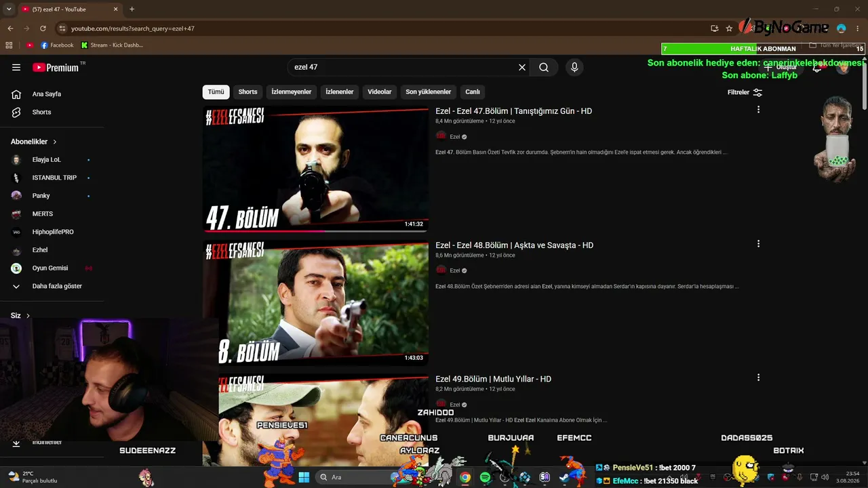Select the İzlenenler filter chip

[x=340, y=92]
